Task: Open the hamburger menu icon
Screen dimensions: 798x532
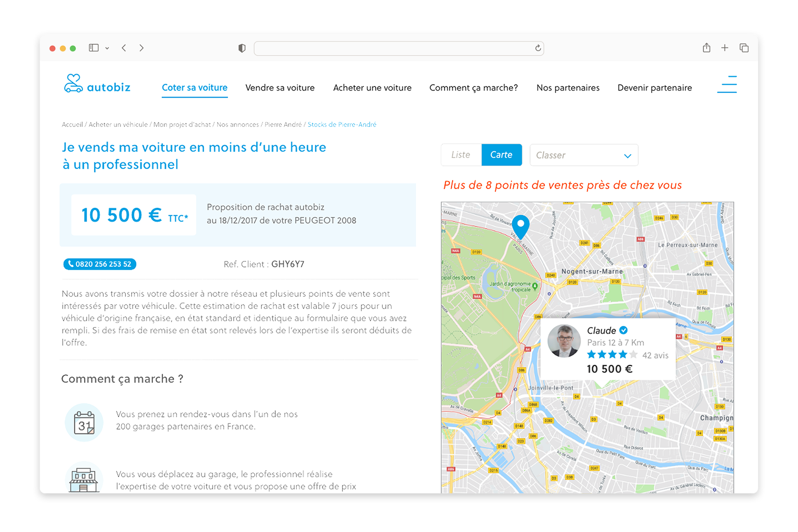Action: (x=727, y=84)
